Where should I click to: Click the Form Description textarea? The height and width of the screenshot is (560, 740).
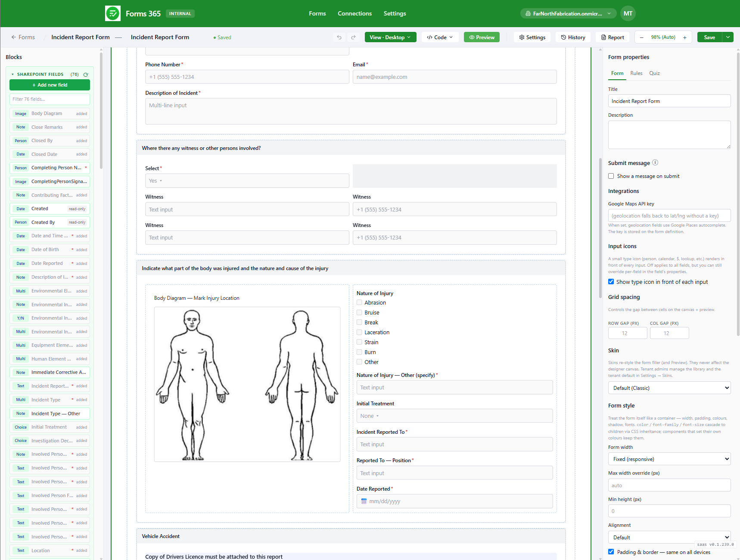pos(669,135)
